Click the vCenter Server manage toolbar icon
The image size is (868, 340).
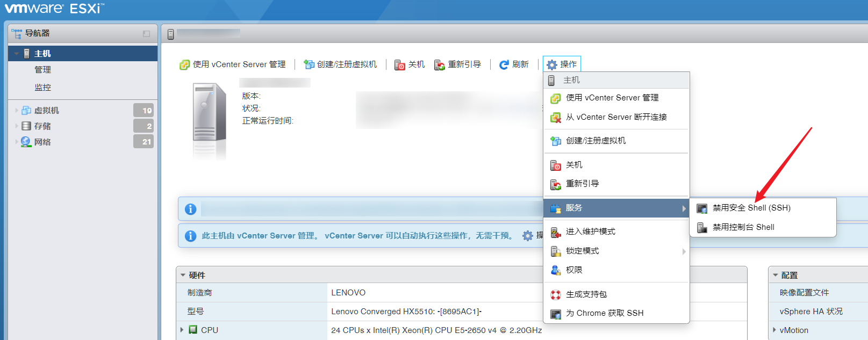(x=184, y=64)
